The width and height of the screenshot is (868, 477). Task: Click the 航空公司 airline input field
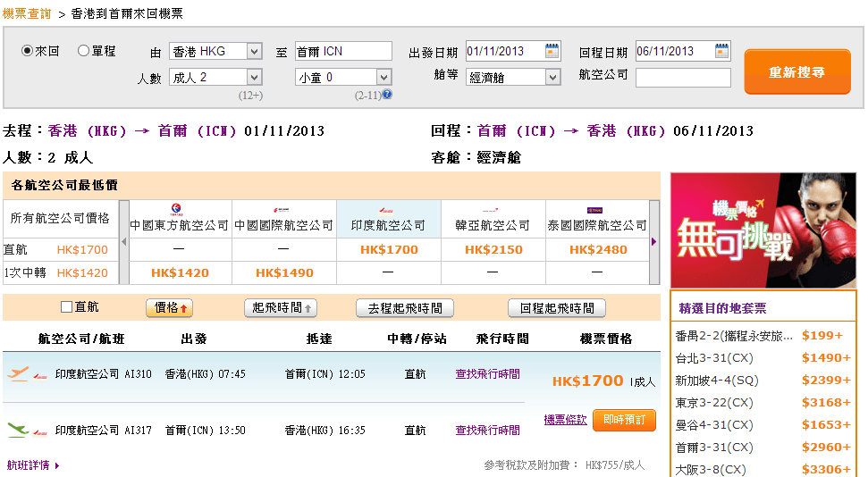[x=683, y=78]
